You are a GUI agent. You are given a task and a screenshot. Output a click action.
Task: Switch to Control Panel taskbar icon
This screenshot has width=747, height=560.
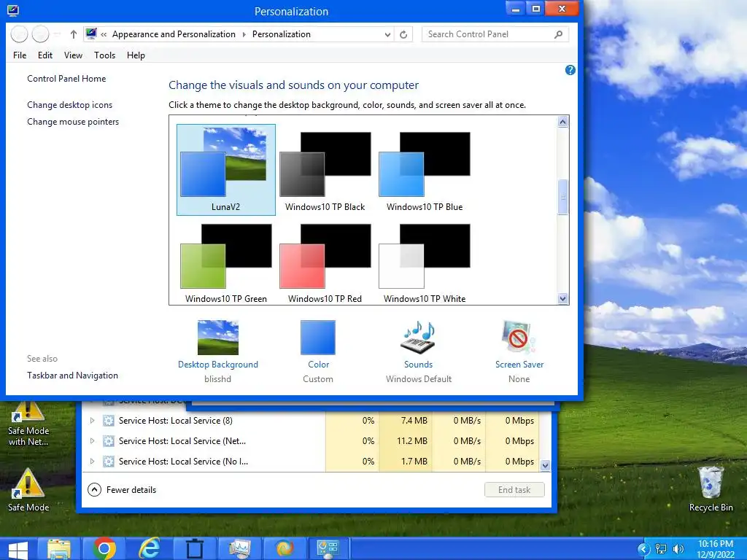coord(328,548)
